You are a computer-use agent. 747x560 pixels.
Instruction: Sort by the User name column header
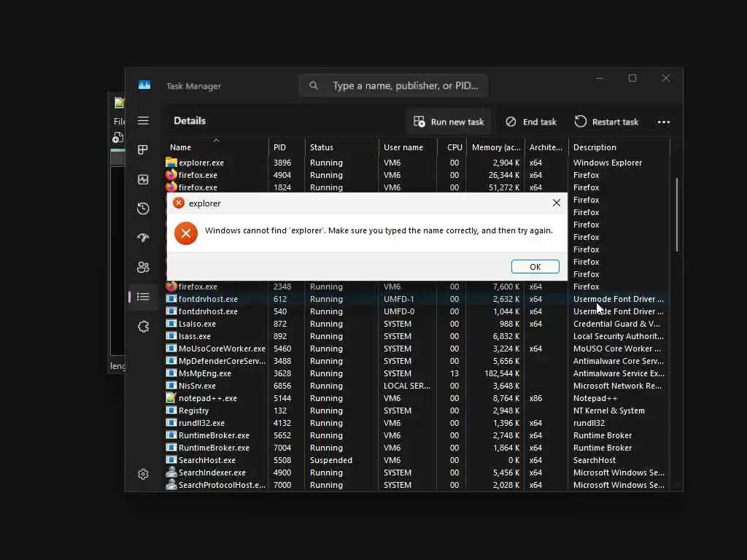(408, 147)
